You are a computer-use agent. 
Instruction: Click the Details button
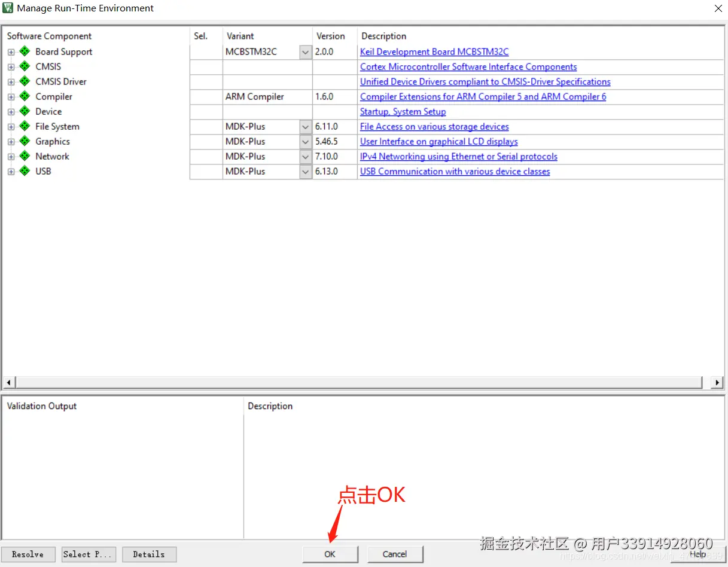pyautogui.click(x=149, y=554)
